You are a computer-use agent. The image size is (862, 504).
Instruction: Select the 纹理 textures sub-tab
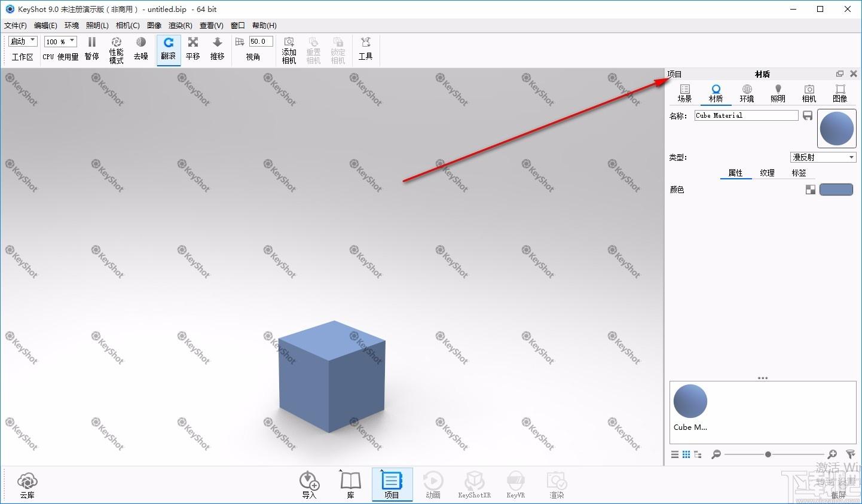pos(768,173)
